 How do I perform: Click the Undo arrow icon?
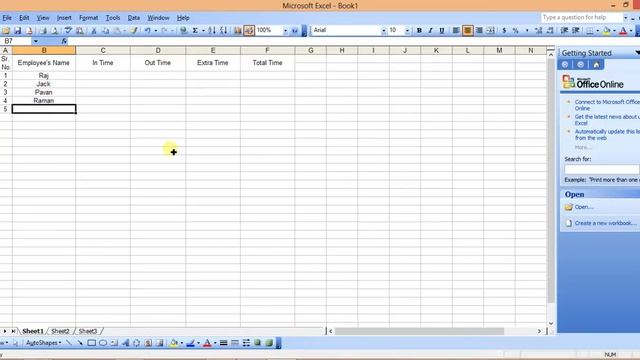pos(147,31)
